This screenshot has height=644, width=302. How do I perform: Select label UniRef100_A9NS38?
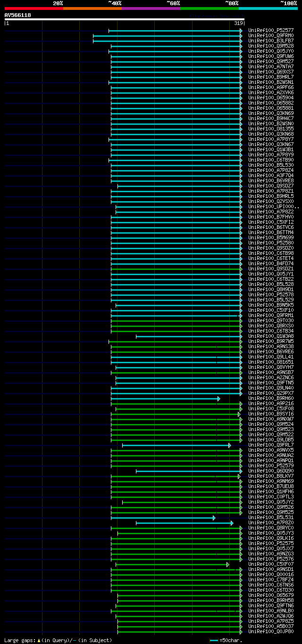point(271,347)
